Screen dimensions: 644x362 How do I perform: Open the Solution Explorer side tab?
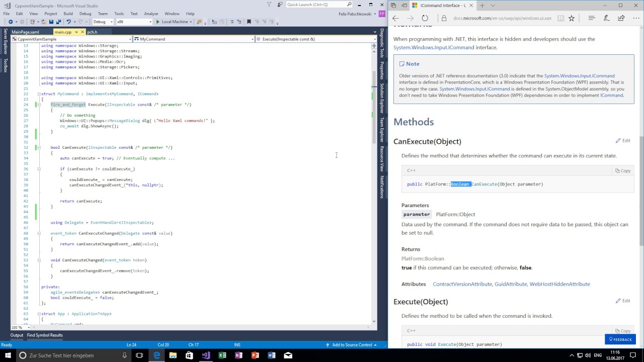[x=382, y=98]
